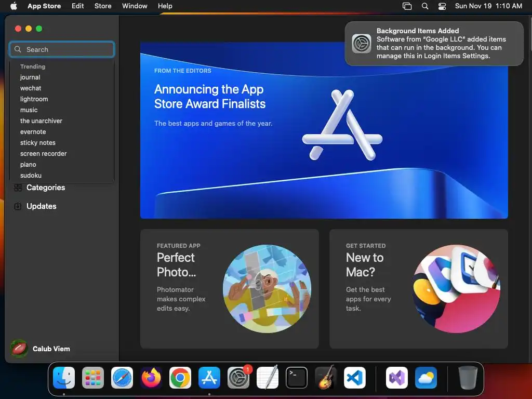Launch Safari from the Dock
The width and height of the screenshot is (532, 399).
(x=122, y=378)
